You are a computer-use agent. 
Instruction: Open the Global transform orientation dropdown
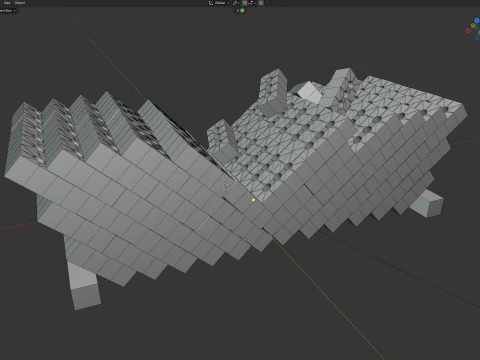[219, 3]
